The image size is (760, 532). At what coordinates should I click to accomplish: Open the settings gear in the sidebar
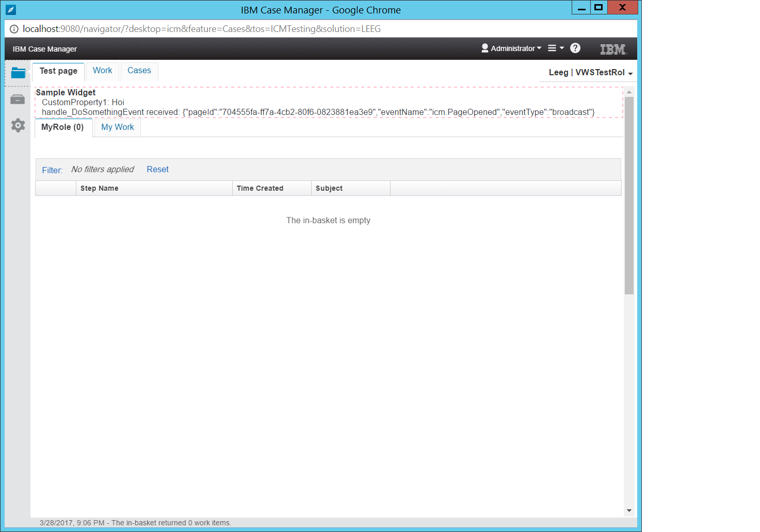click(18, 125)
